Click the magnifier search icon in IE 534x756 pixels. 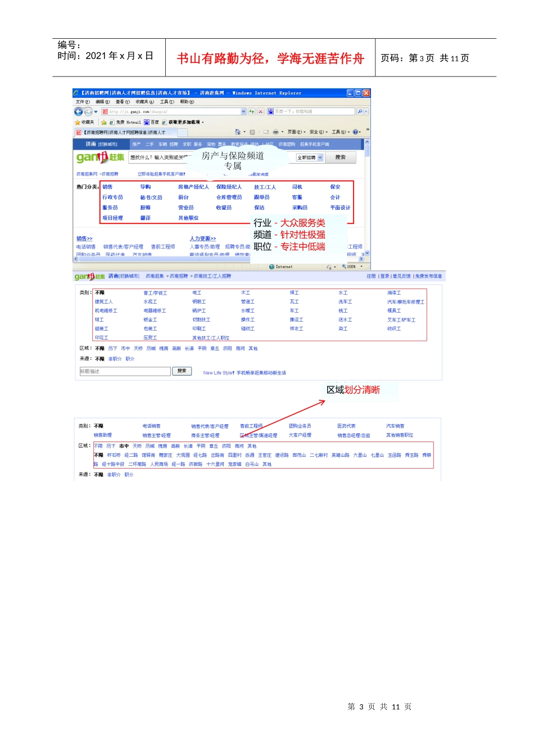360,112
